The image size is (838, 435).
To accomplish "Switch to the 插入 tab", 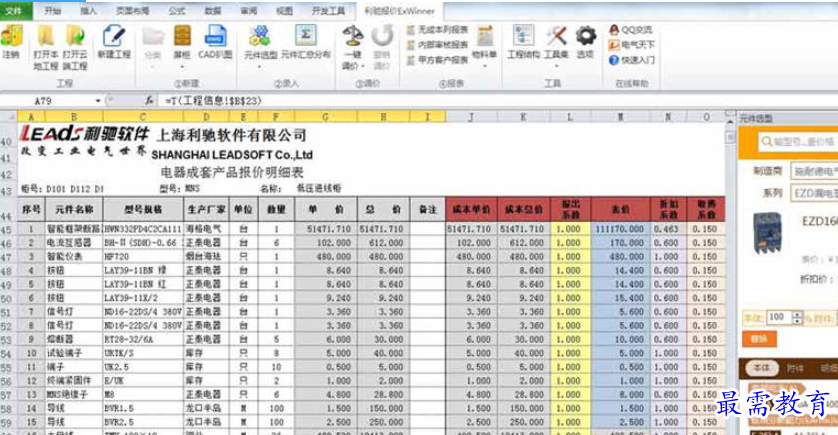I will pos(88,11).
